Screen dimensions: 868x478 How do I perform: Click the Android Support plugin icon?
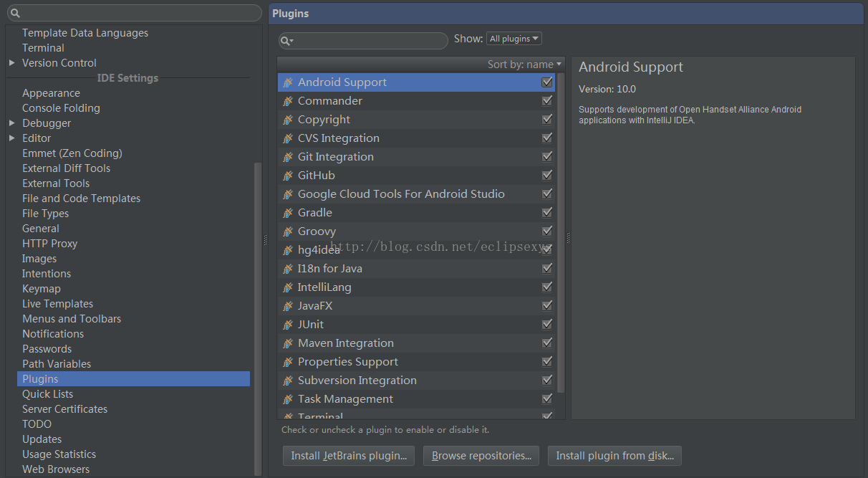288,82
